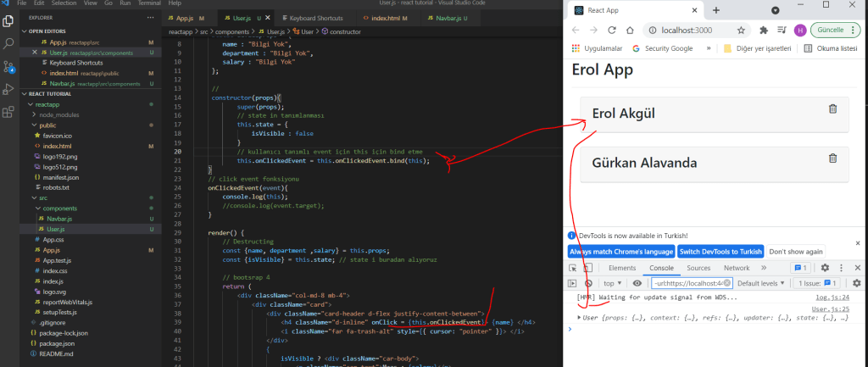The image size is (868, 367).
Task: Click the Search icon in activity bar
Action: pyautogui.click(x=9, y=42)
